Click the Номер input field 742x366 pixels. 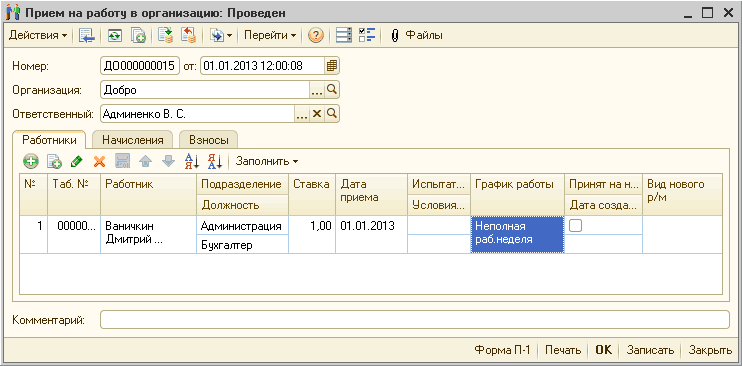tap(140, 66)
